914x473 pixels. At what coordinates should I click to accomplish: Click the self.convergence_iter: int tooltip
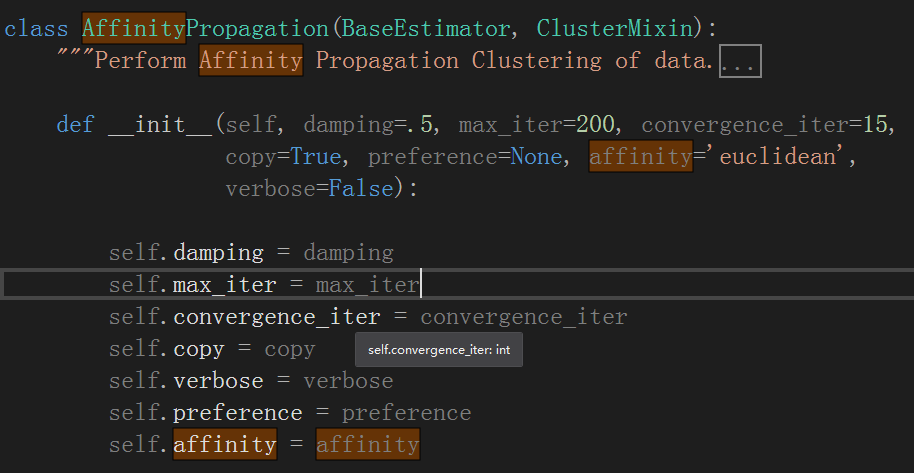pos(439,350)
